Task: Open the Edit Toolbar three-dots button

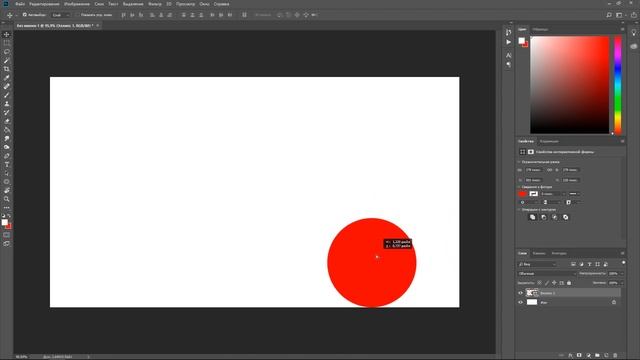Action: point(7,207)
